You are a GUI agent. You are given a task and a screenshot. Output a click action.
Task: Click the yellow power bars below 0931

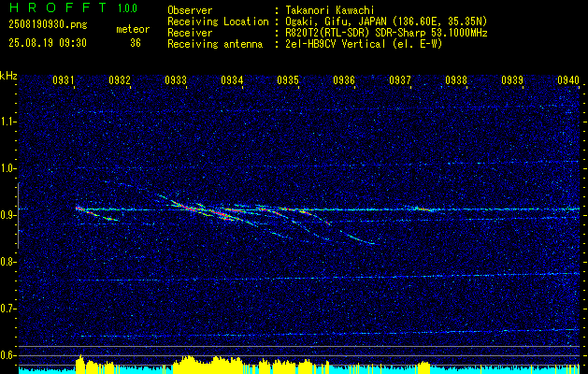pyautogui.click(x=94, y=365)
